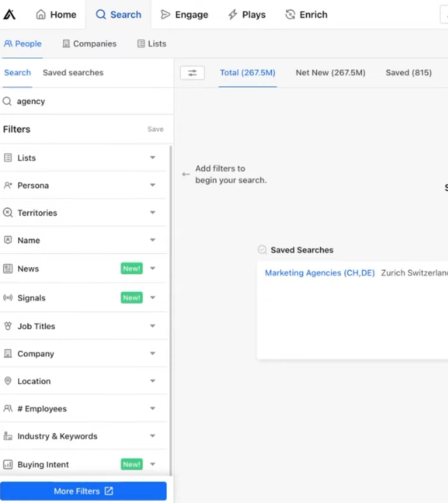Expand the # Employees filter arrow
Viewport: 448px width, 503px height.
click(x=153, y=408)
